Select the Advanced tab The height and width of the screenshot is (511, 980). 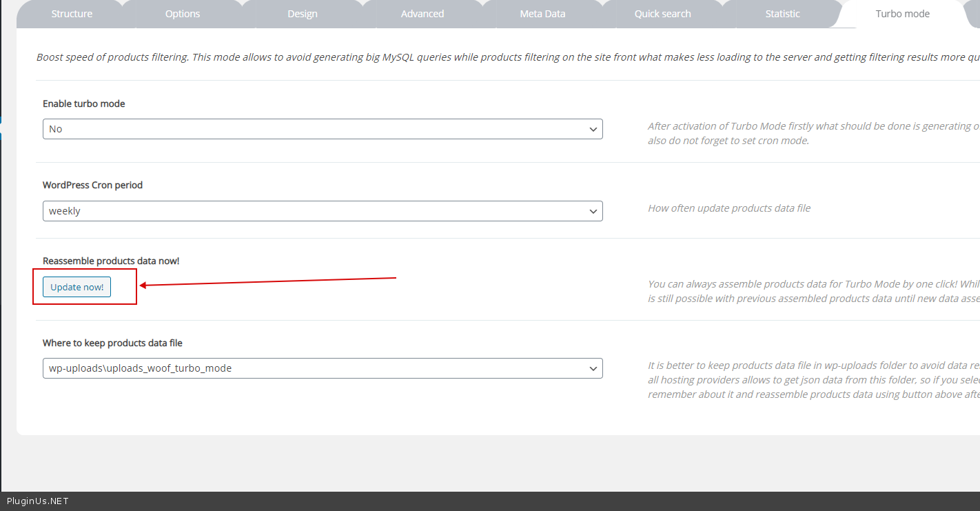[422, 14]
